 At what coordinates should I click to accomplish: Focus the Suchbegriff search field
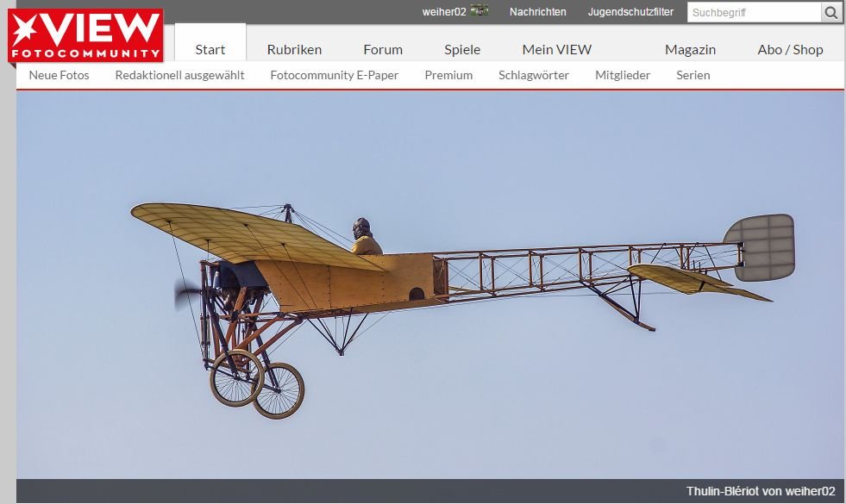coord(753,12)
